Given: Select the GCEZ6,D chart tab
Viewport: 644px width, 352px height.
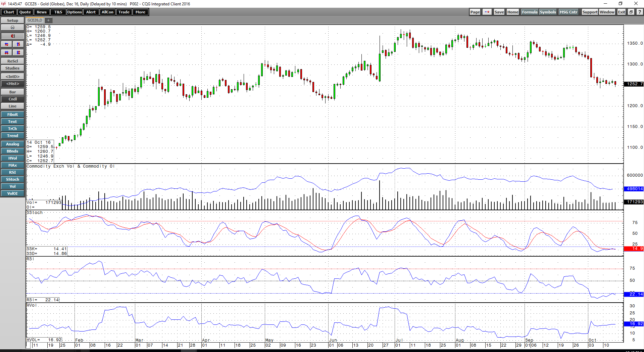Looking at the screenshot, I should click(x=35, y=20).
